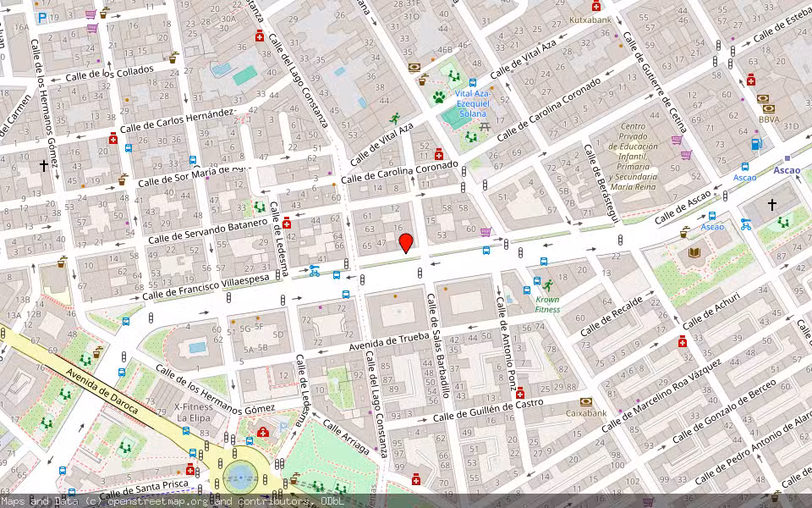Click the runner icon on Calle de Vital Aza
This screenshot has width=812, height=508.
395,119
